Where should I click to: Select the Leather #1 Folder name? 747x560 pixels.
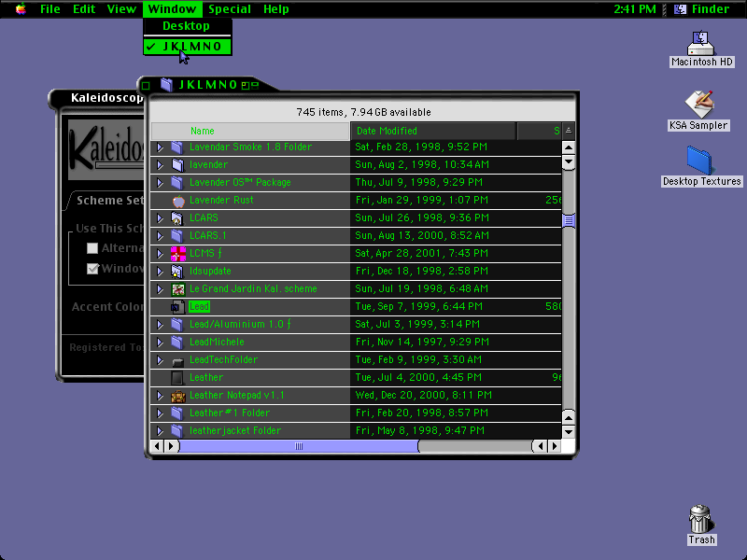[230, 413]
